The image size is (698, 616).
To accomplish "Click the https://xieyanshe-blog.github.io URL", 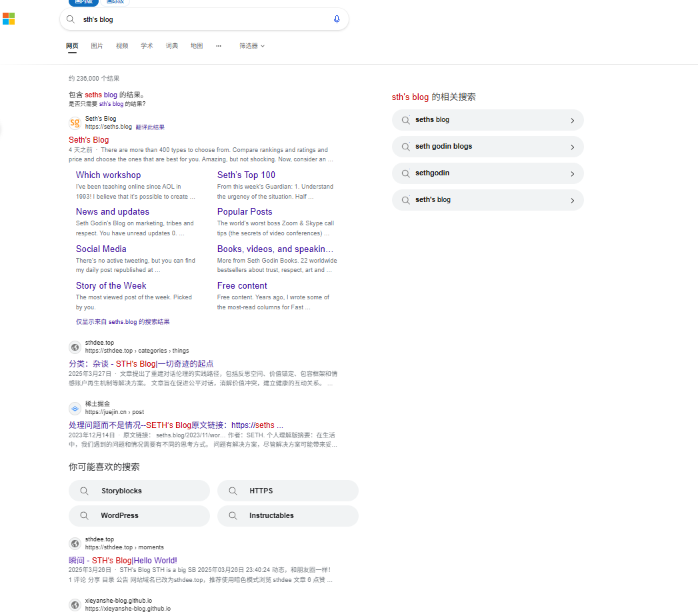I will tap(128, 609).
